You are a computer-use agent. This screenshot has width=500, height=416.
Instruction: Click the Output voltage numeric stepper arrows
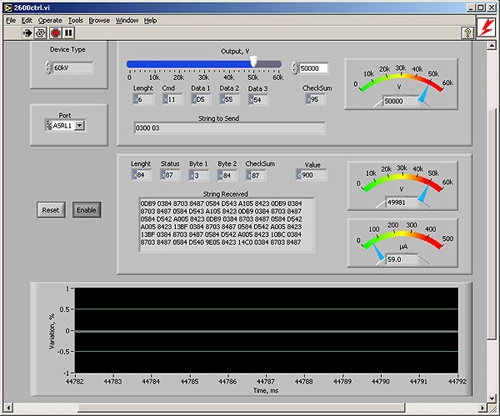pos(294,68)
